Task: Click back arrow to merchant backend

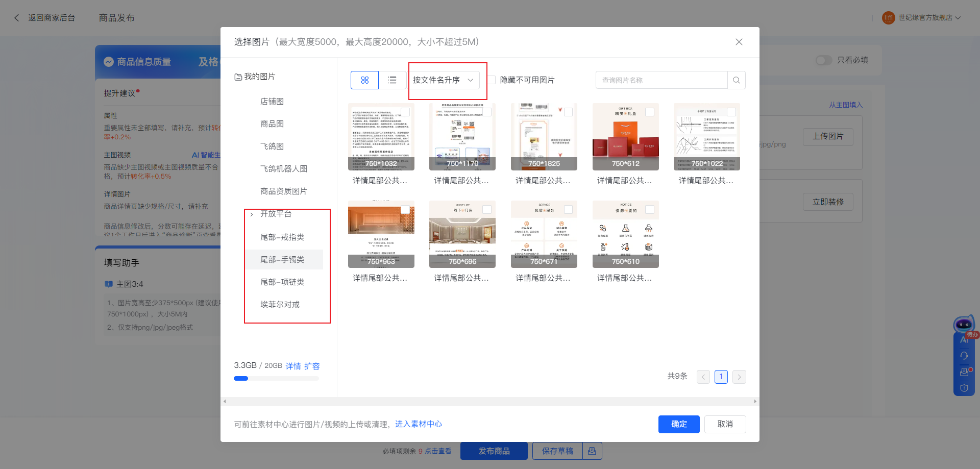Action: 17,18
